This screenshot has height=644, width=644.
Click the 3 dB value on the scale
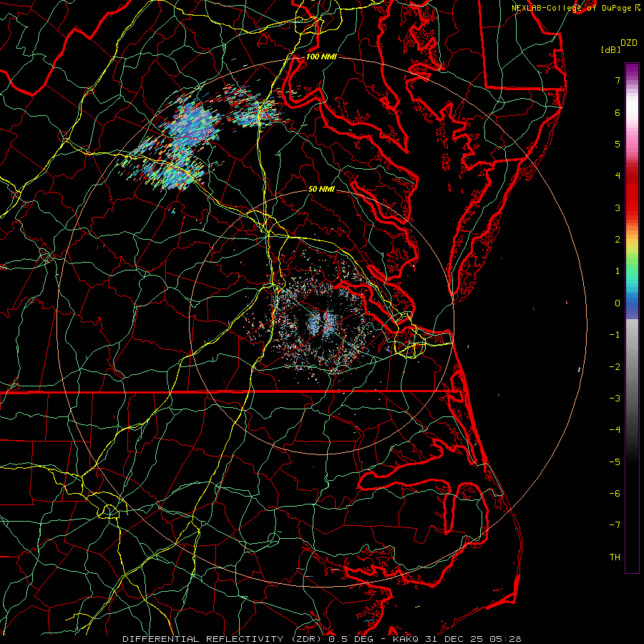point(618,208)
